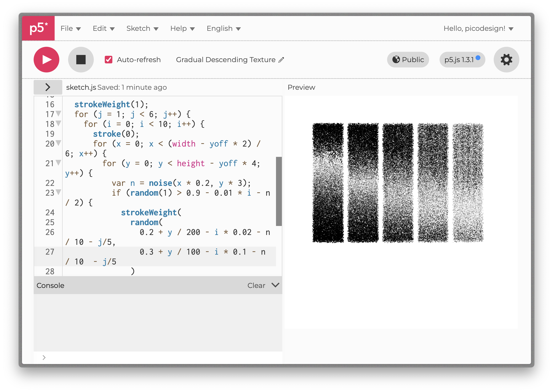Screen dimensions: 553x392
Task: Stop the running sketch
Action: (81, 59)
